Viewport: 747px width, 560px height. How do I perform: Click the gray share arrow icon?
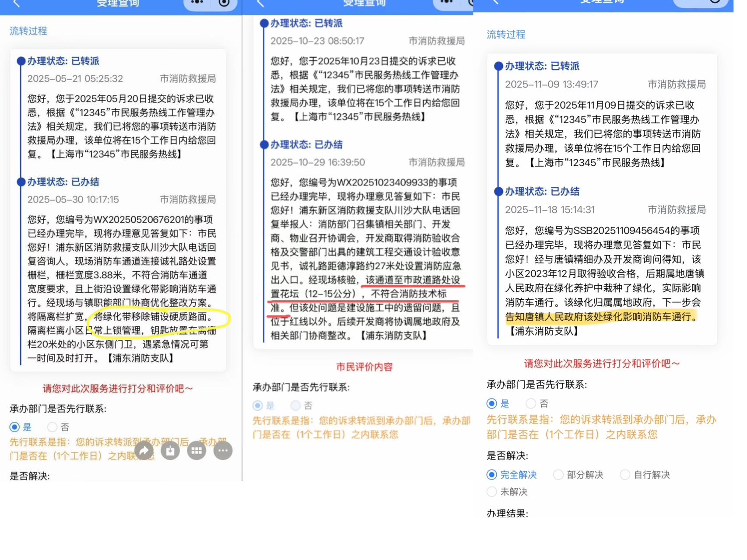click(144, 451)
